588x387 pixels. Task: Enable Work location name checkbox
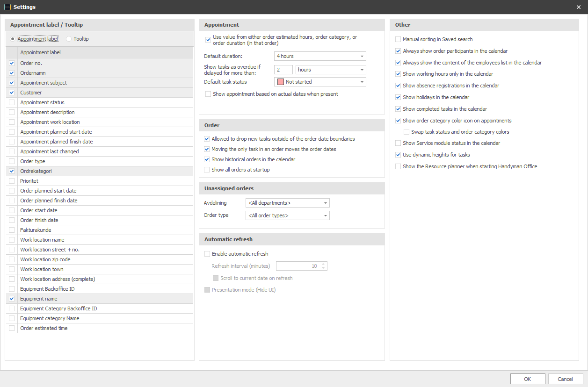(12, 240)
